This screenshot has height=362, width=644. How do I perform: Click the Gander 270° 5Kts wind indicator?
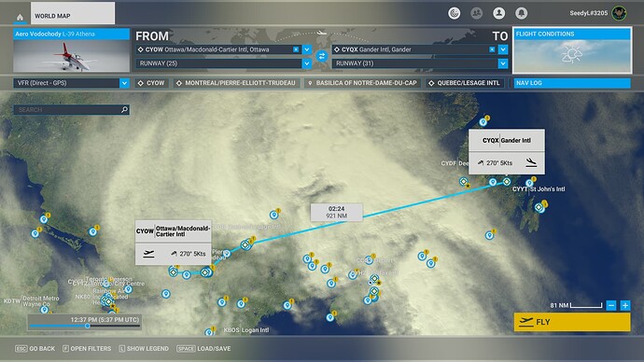coord(496,163)
